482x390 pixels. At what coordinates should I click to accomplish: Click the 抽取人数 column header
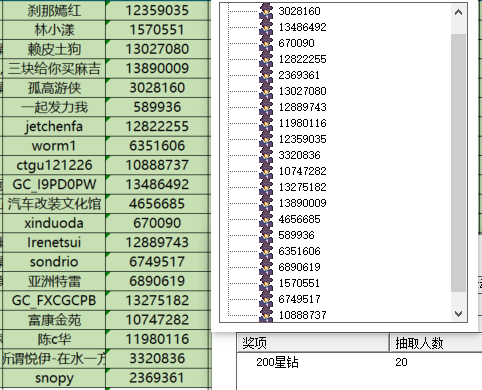pos(436,343)
